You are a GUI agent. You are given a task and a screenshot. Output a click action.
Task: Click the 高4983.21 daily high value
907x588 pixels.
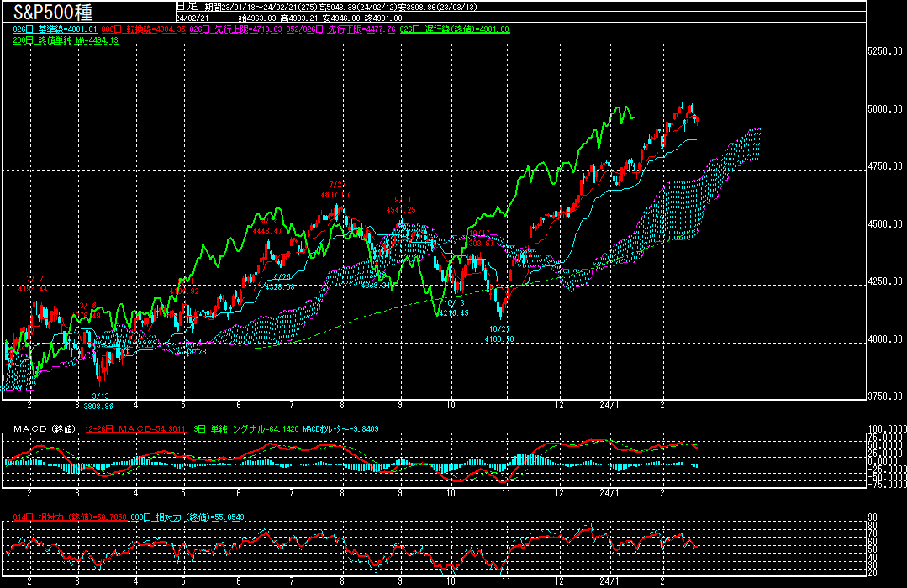tap(299, 18)
